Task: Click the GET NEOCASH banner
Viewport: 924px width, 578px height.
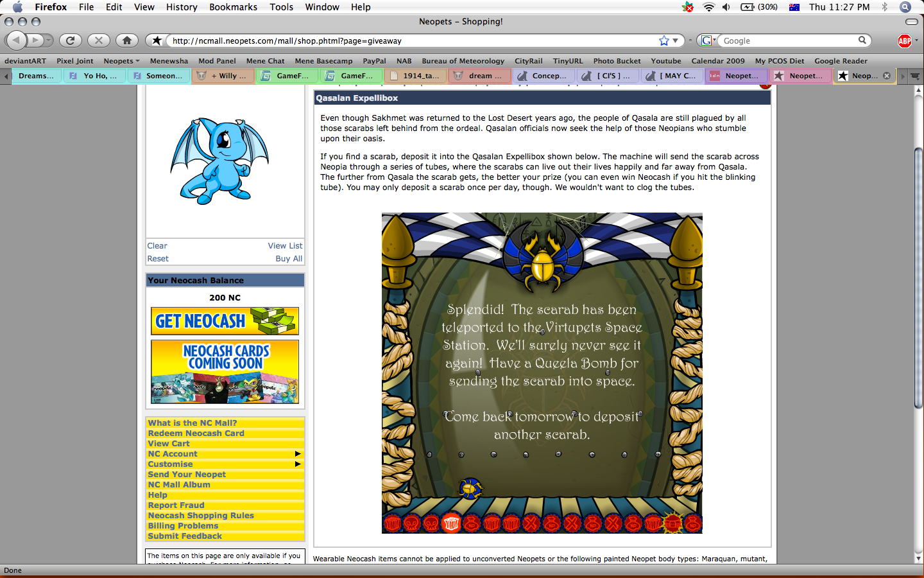Action: tap(225, 321)
